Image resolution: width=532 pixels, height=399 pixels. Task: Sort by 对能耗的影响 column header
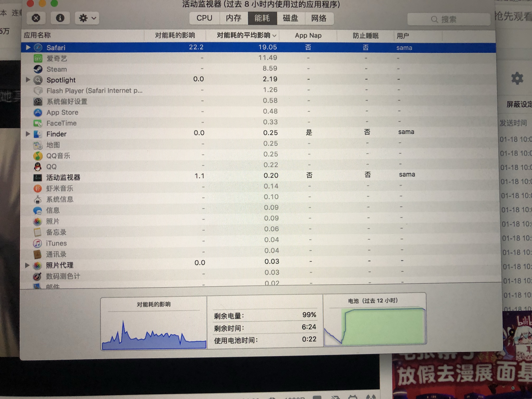coord(175,35)
